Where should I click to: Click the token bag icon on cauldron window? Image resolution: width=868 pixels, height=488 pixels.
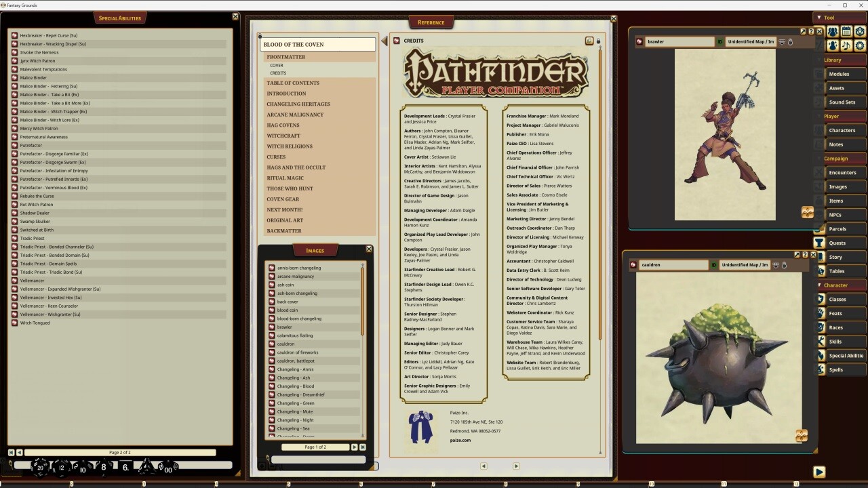tap(785, 265)
